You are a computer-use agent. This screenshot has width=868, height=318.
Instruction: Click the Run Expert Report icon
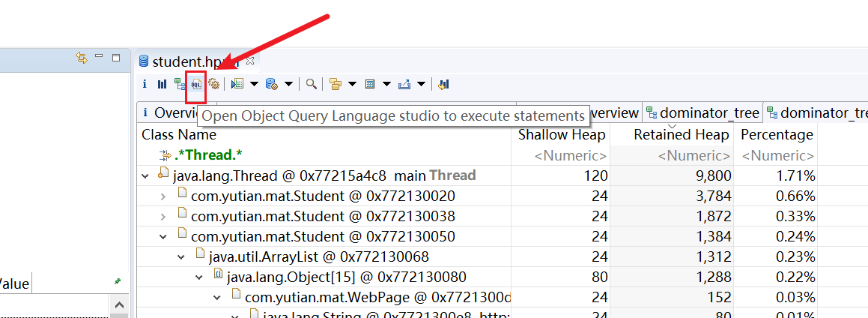click(273, 84)
